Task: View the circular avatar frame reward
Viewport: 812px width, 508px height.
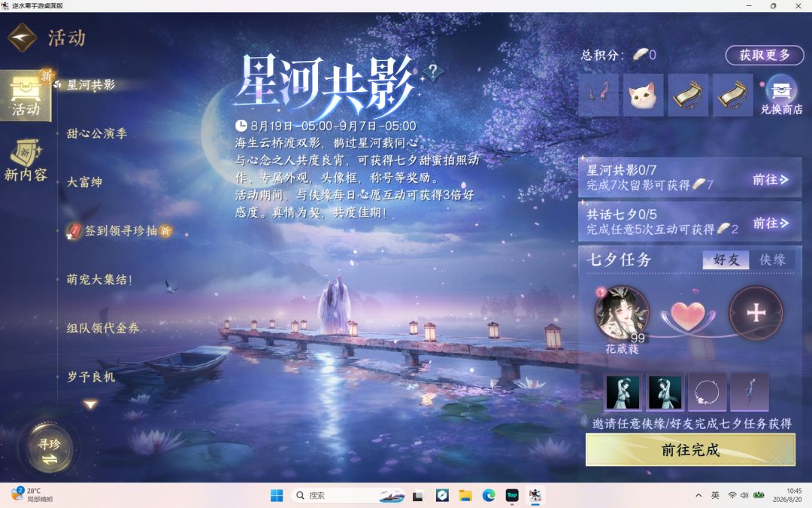Action: pyautogui.click(x=707, y=391)
